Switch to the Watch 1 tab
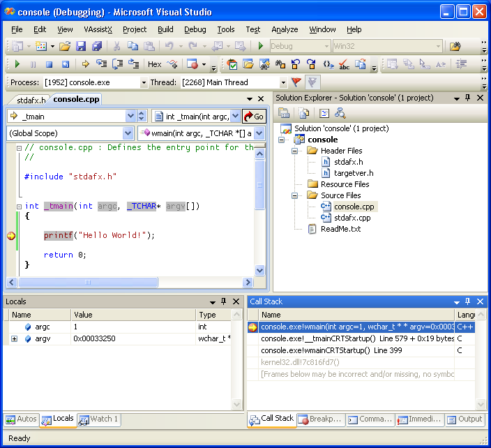 [x=99, y=419]
